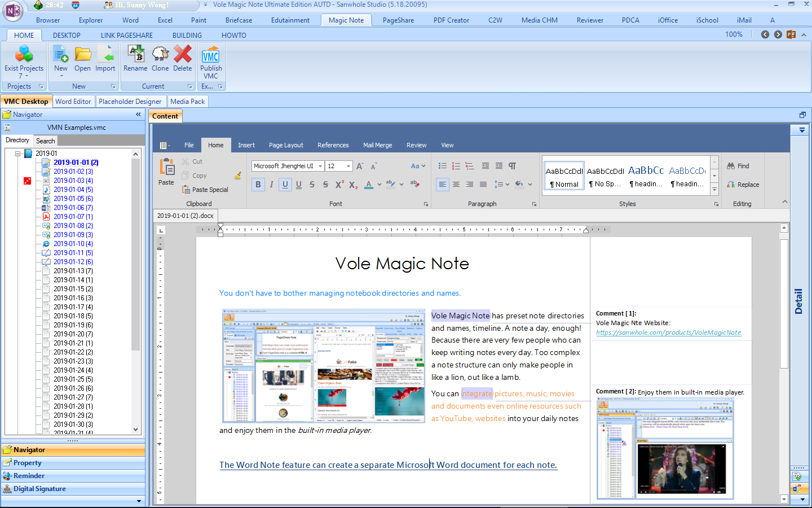
Task: Toggle center text alignment
Action: (456, 185)
